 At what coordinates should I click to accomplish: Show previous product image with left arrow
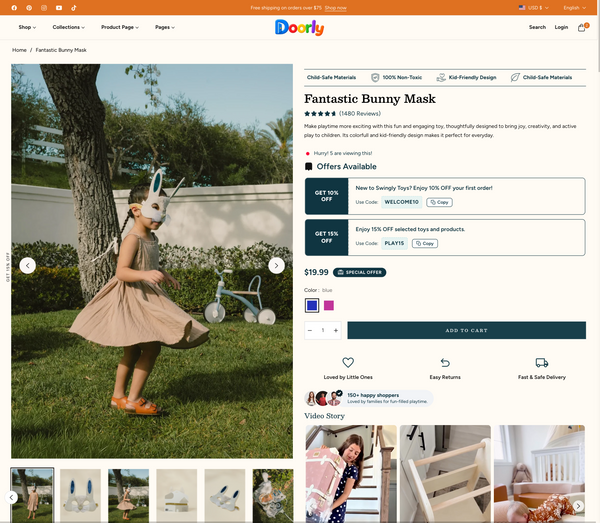(x=28, y=266)
